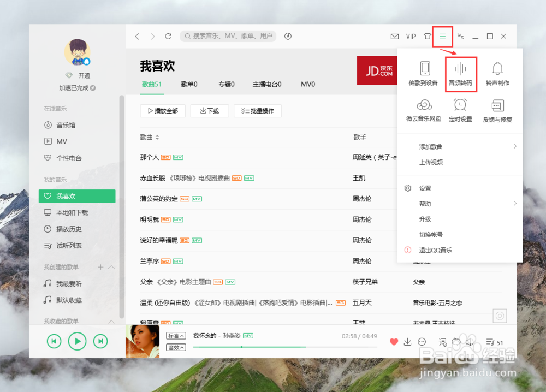Viewport: 546px width, 392px height.
Task: Open the song recognition icon beside search
Action: (x=288, y=36)
